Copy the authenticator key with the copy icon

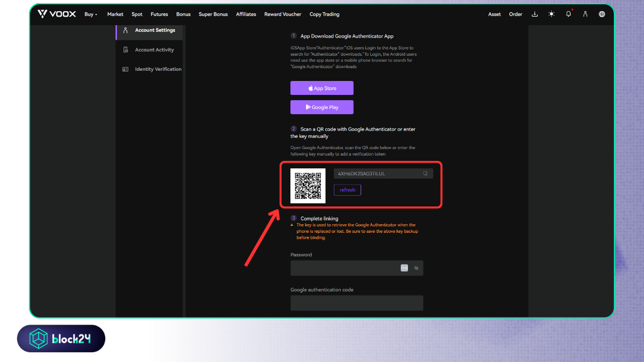point(425,173)
